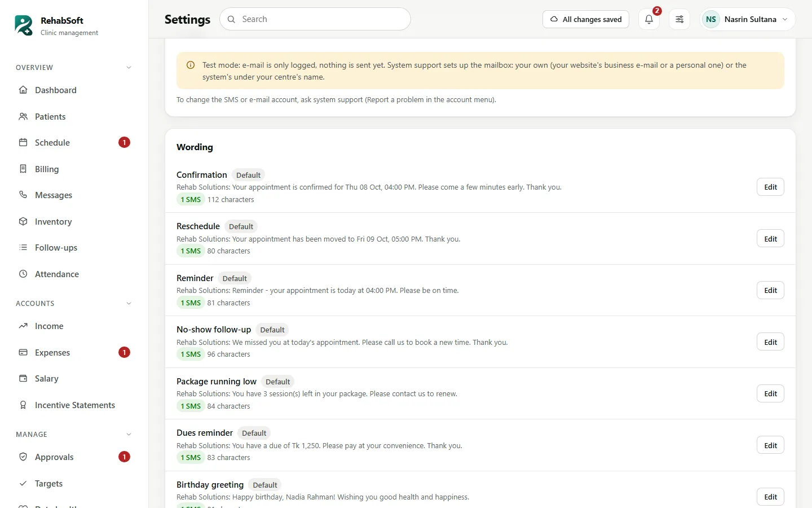
Task: Click the Attendance clock icon
Action: pyautogui.click(x=23, y=274)
